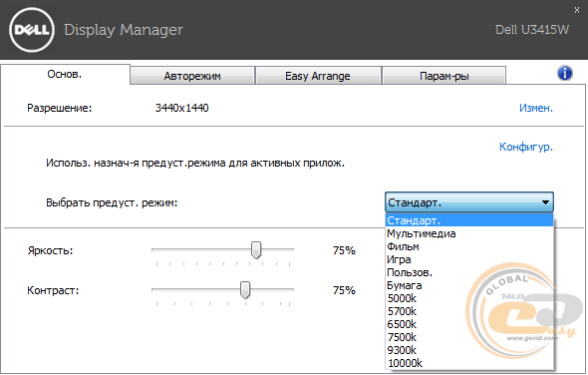Select the 5000k color temperature
This screenshot has height=375, width=588.
pyautogui.click(x=469, y=298)
